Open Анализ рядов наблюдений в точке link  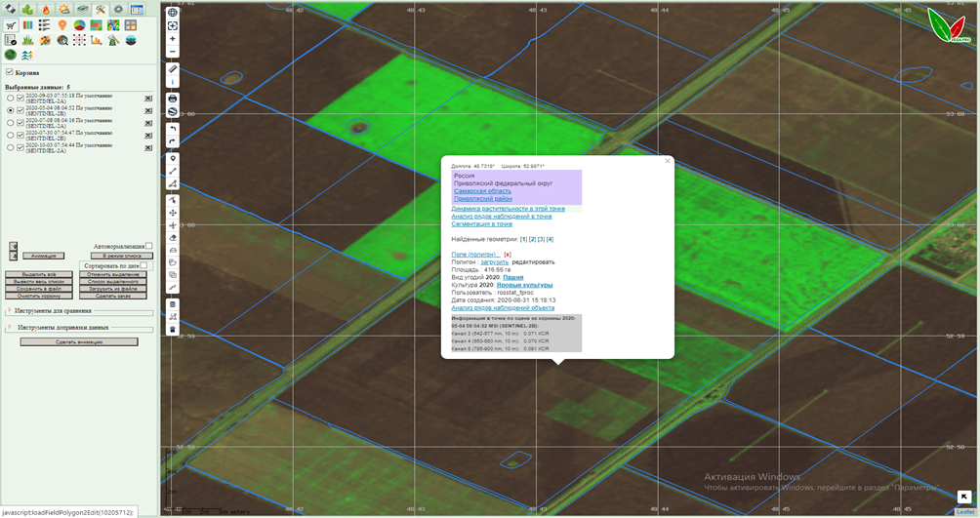(x=502, y=217)
